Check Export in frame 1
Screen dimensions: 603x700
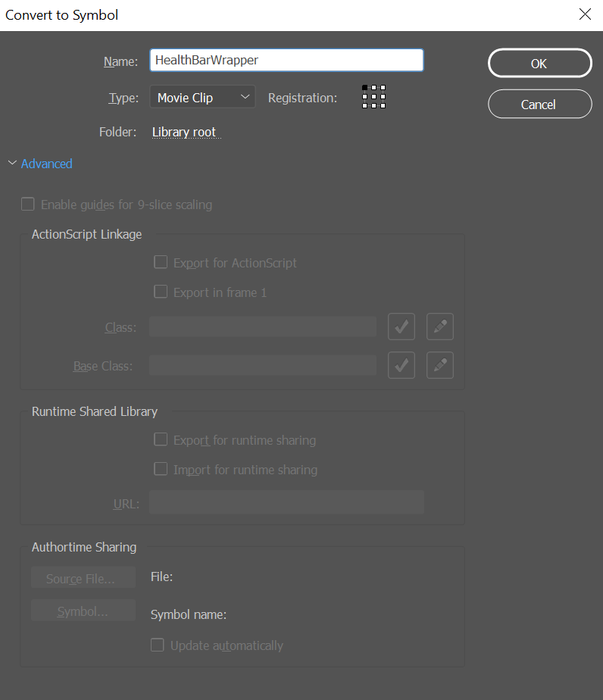pos(161,292)
